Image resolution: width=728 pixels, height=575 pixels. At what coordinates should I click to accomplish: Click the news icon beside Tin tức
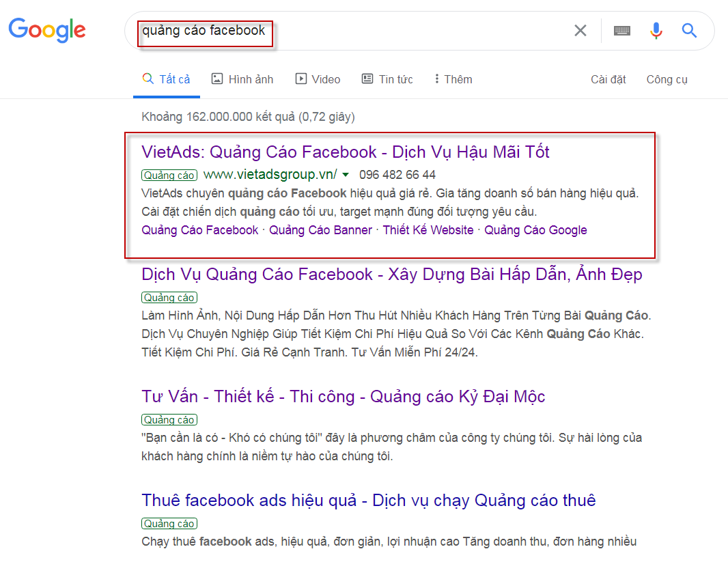(367, 79)
